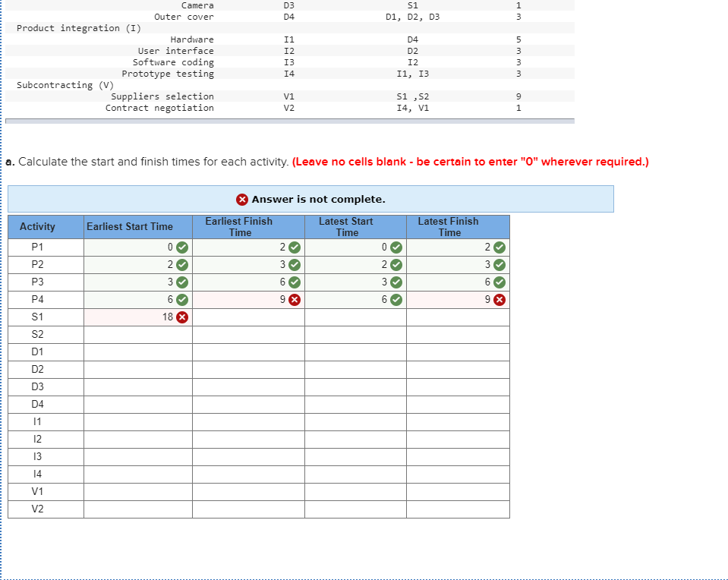
Task: Click the red X beside P4 Earliest Finish Time
Action: 294,299
